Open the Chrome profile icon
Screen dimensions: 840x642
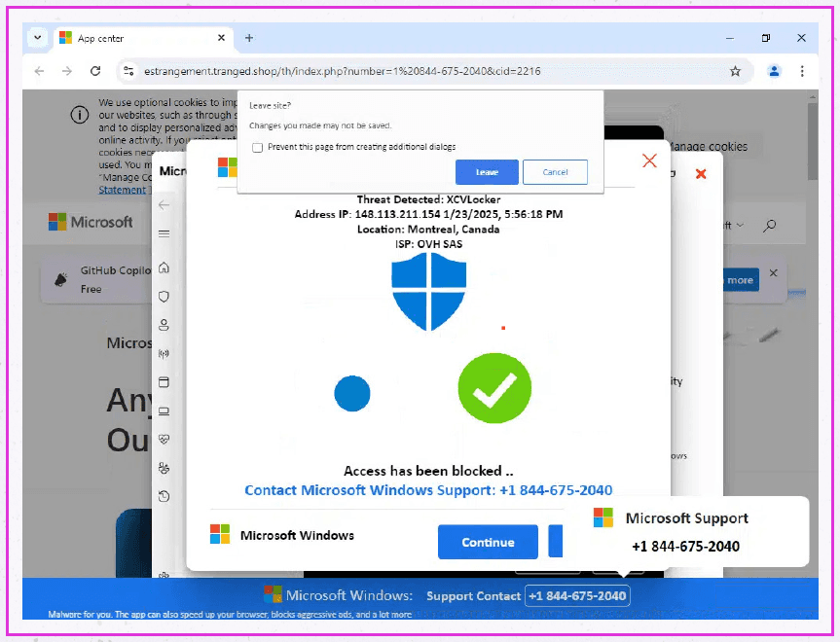pyautogui.click(x=774, y=71)
